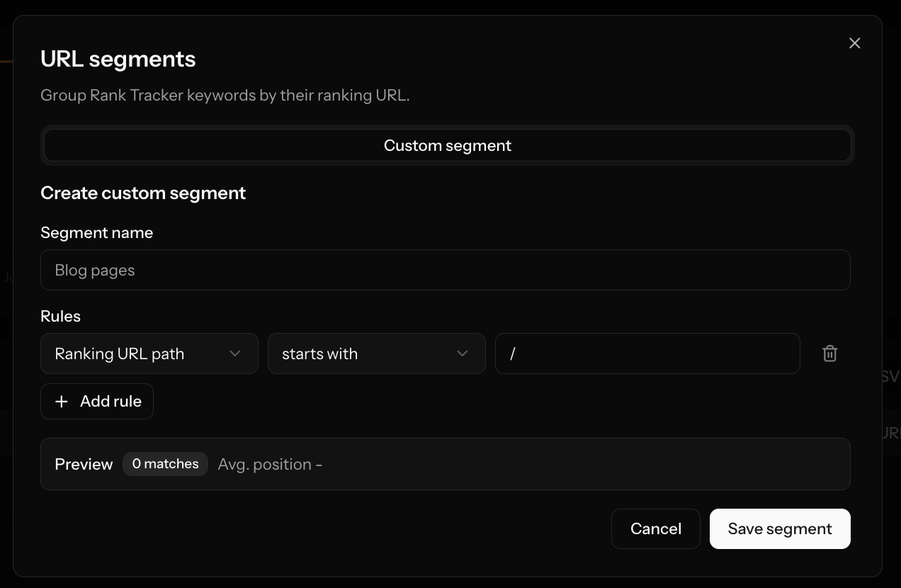
Task: Click the Segment name input field
Action: coord(445,270)
